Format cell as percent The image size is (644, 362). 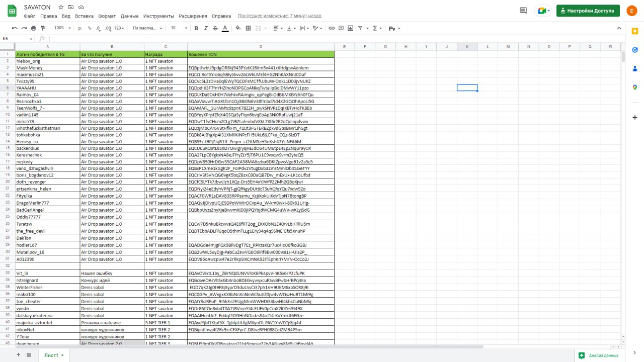90,28
